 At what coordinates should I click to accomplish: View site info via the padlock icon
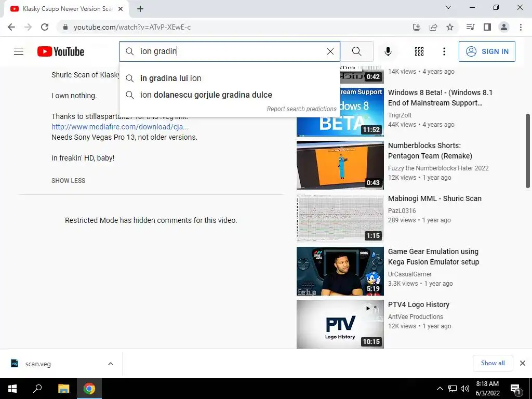point(65,27)
